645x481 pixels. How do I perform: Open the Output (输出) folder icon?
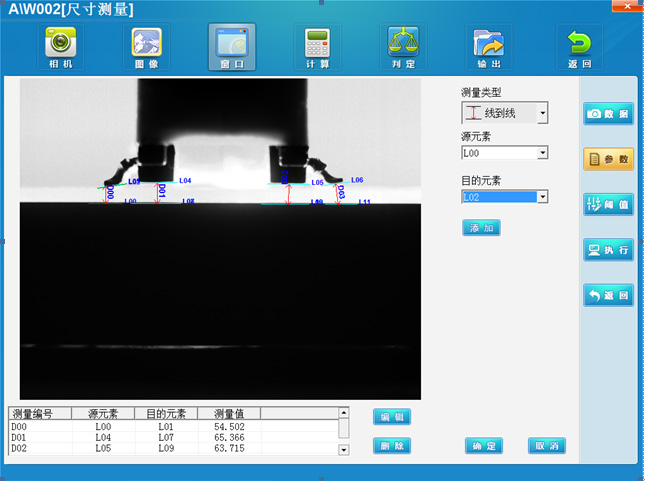(489, 46)
